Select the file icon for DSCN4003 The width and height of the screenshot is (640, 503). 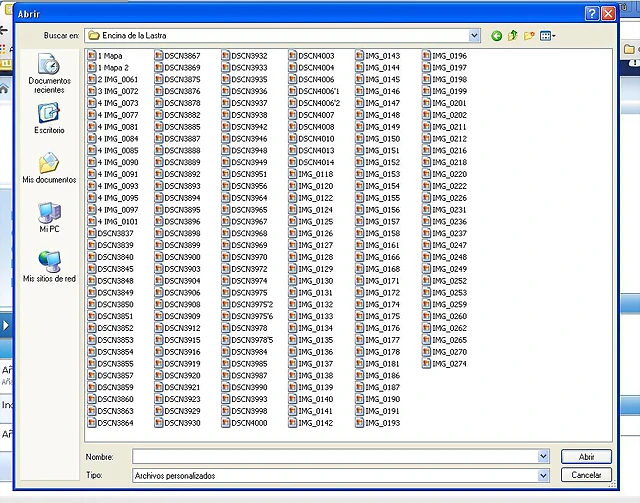[293, 56]
